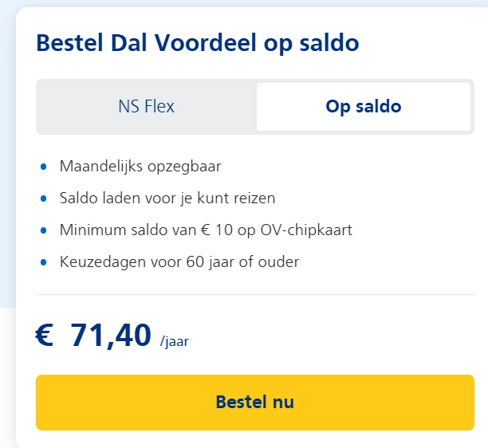Click the word OV-chipkaart in the list
Screen dimensions: 488x448
click(309, 230)
